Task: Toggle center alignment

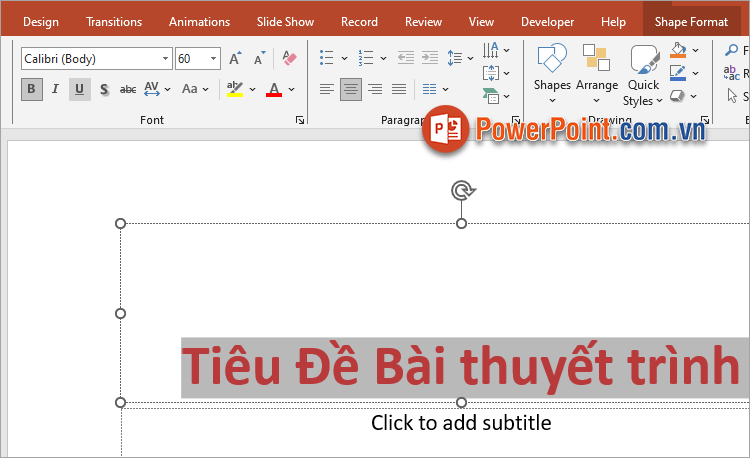Action: 351,89
